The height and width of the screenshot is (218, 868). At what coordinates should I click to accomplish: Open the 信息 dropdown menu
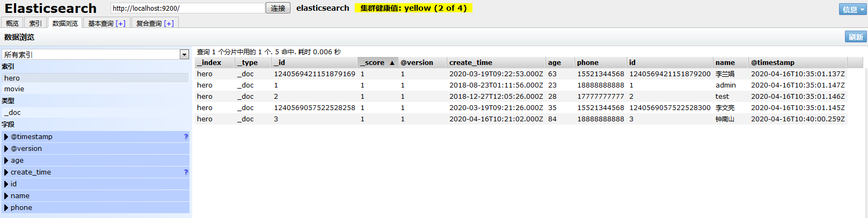pos(852,9)
